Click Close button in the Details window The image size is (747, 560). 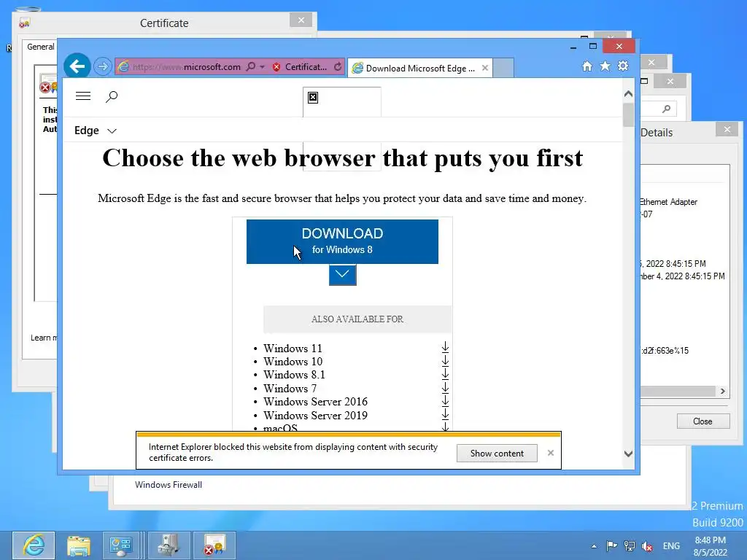pyautogui.click(x=703, y=421)
